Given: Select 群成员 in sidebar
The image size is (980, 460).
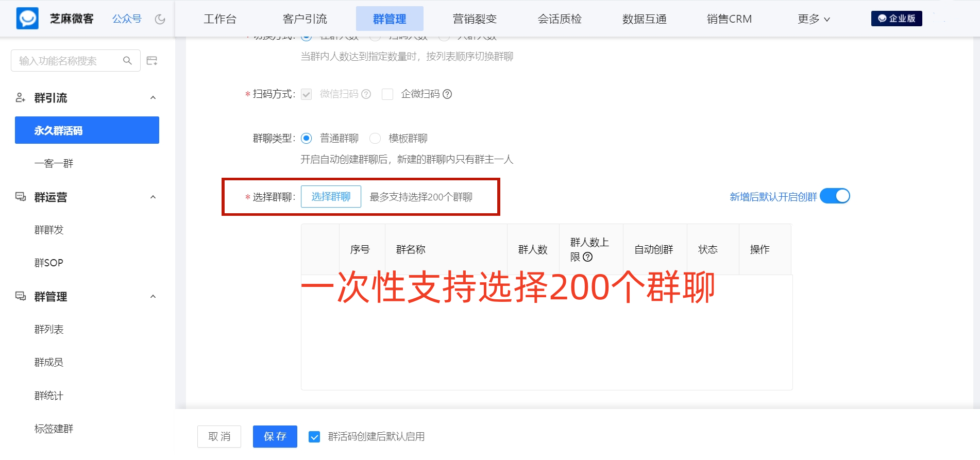Looking at the screenshot, I should (49, 362).
